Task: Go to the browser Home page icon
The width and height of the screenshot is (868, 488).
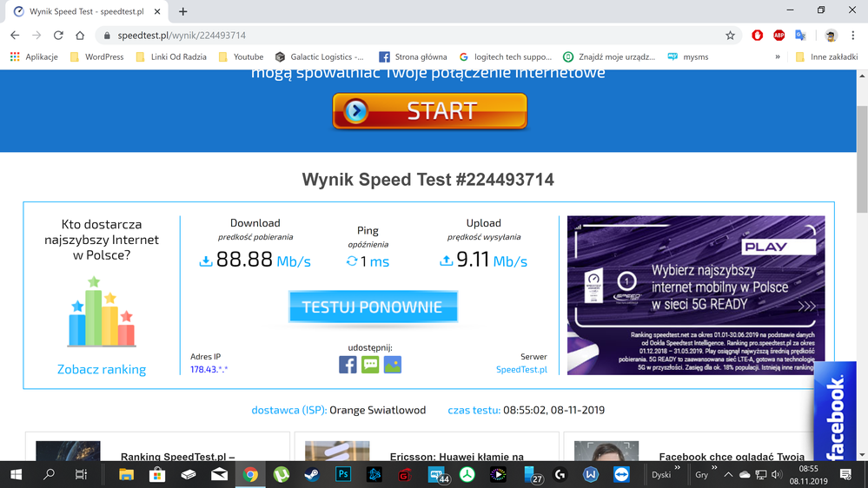Action: tap(80, 36)
